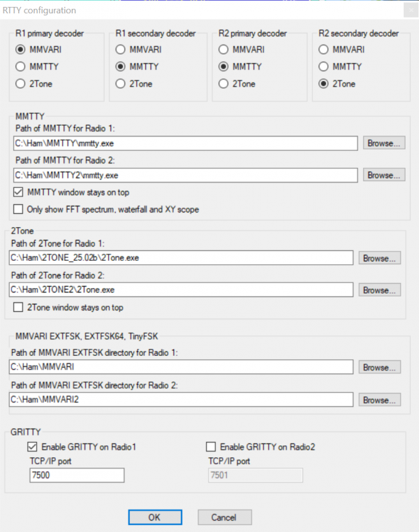Cancel the RTTY configuration dialog

[224, 517]
